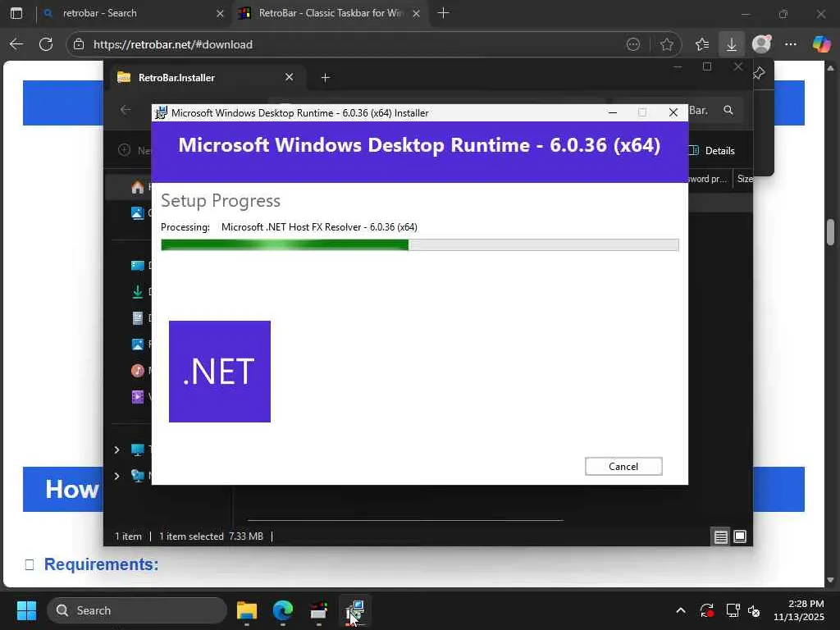This screenshot has height=630, width=840.
Task: Go back in the Edge browser
Action: point(16,44)
